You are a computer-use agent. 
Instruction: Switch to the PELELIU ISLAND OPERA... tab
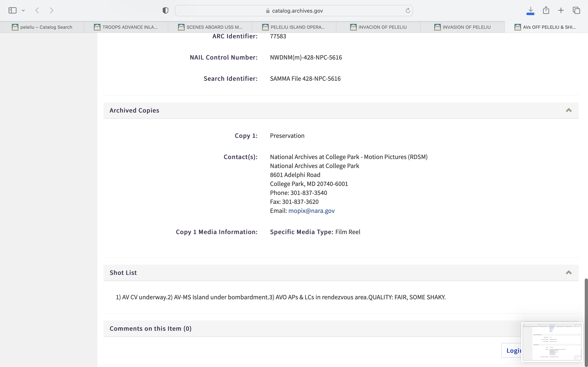click(294, 27)
